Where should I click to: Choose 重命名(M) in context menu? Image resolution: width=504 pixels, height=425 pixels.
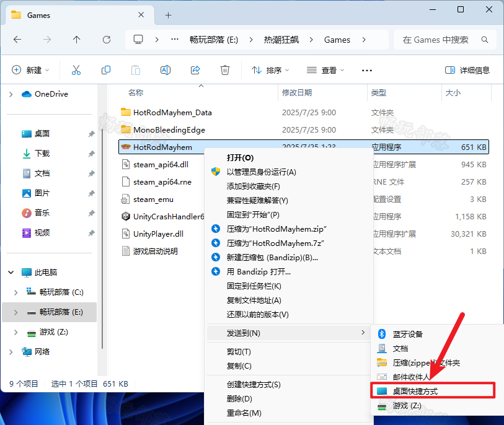(244, 413)
